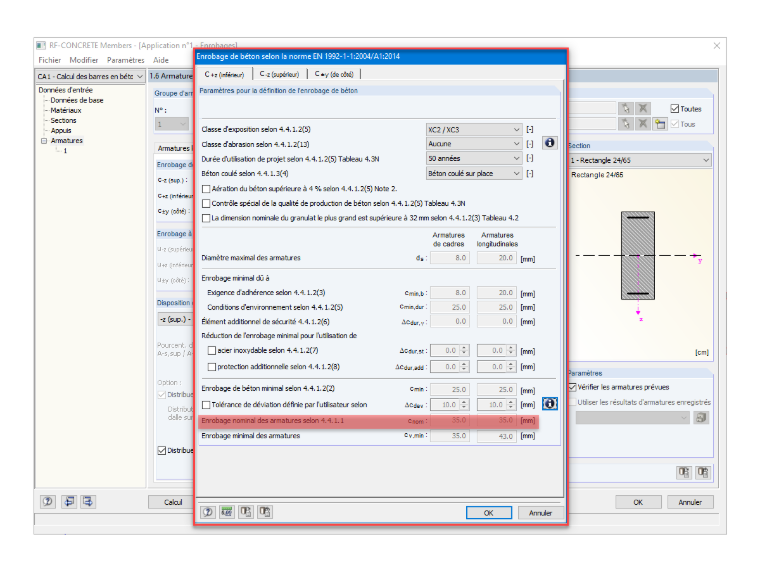Image resolution: width=760 pixels, height=570 pixels.
Task: Tick Tolérance de déviation définie par l'utilisateur
Action: [206, 405]
